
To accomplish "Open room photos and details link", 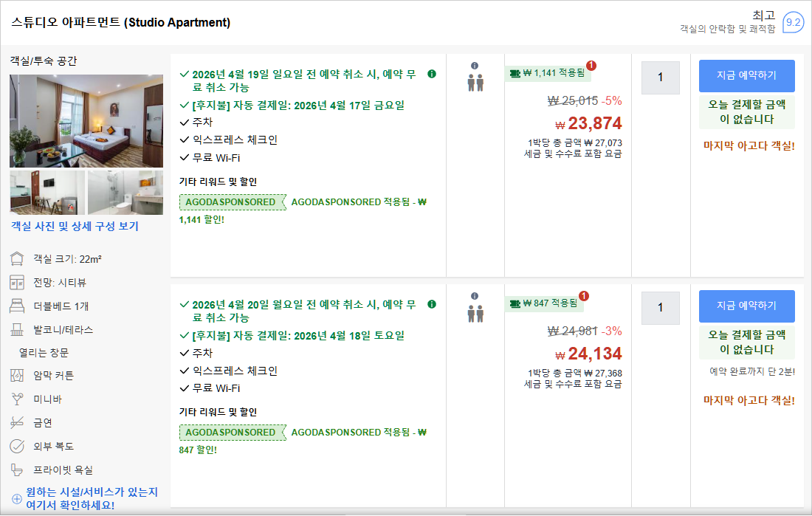I will (75, 226).
